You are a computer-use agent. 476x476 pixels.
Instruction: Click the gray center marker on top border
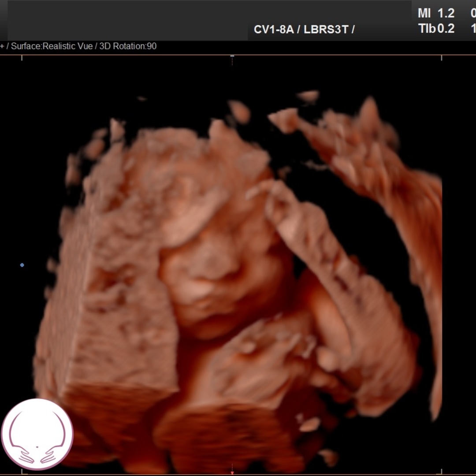(x=232, y=56)
